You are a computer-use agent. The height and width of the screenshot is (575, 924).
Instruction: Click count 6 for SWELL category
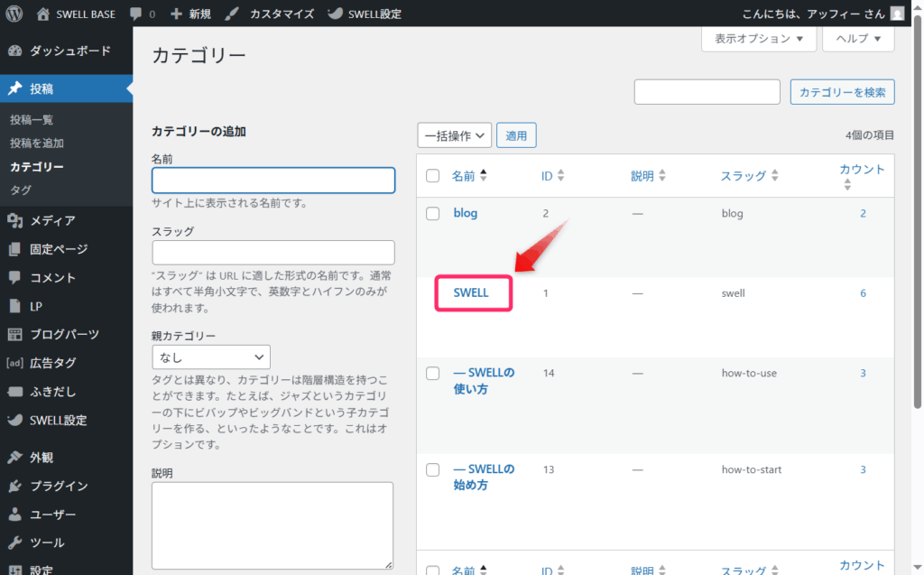(x=863, y=293)
